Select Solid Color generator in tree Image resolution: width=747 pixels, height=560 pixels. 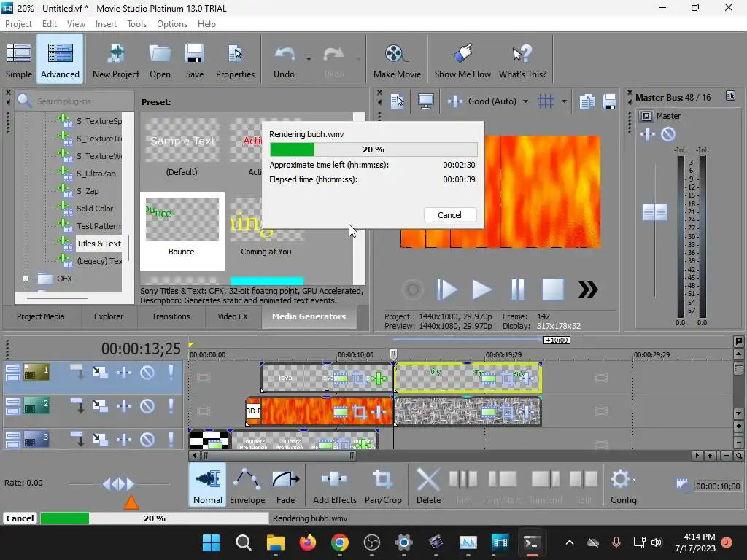coord(95,209)
